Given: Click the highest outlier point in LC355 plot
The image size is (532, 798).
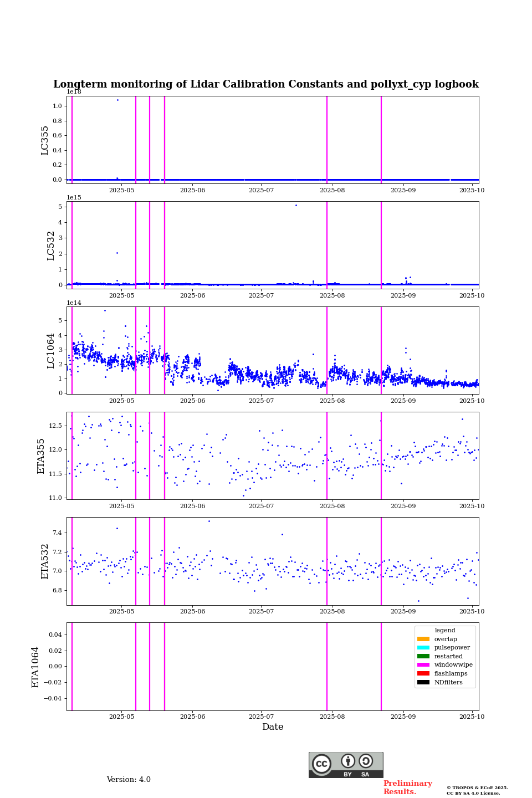Looking at the screenshot, I should pyautogui.click(x=117, y=100).
